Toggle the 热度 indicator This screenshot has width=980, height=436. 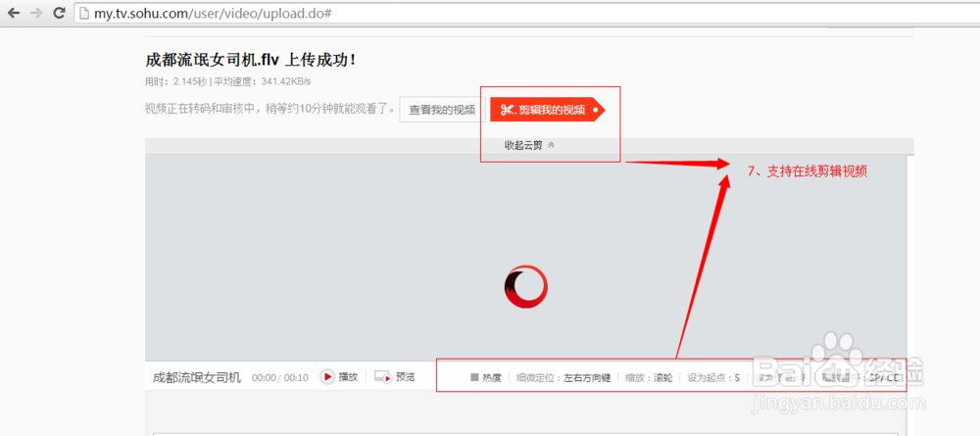[x=486, y=378]
